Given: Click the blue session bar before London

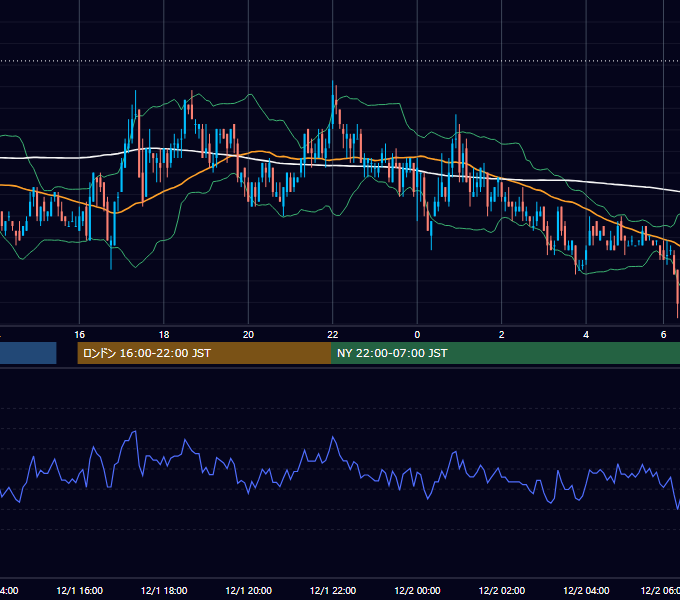Looking at the screenshot, I should [28, 353].
